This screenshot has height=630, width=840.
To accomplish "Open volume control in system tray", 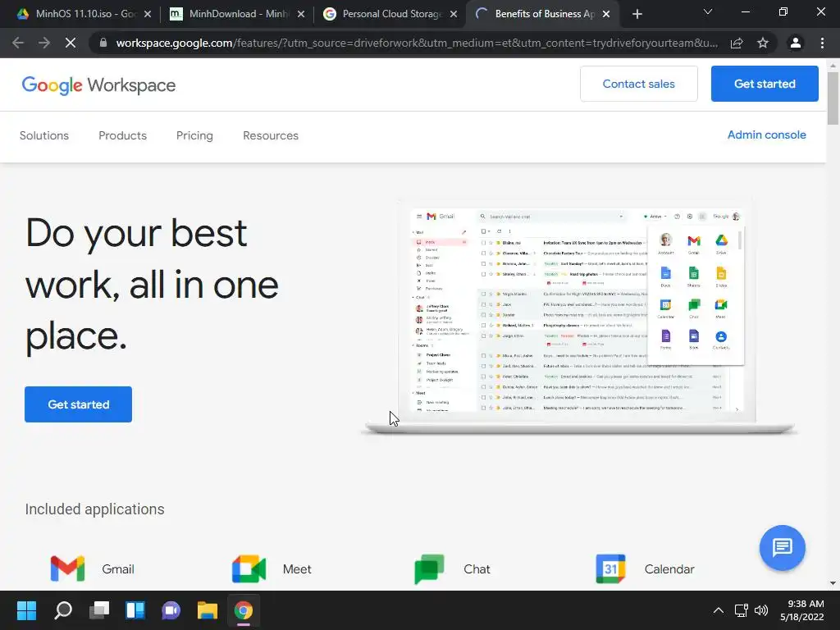I will (761, 610).
